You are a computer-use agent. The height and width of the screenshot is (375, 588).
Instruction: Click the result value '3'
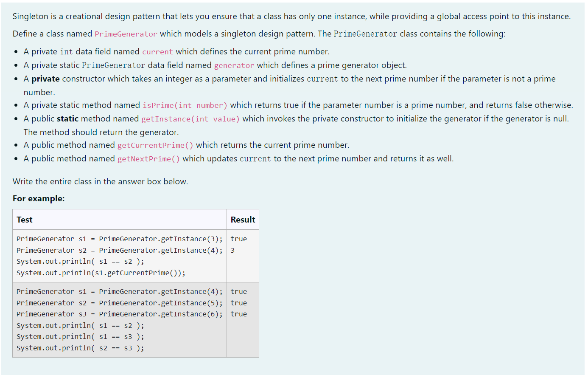coord(232,250)
